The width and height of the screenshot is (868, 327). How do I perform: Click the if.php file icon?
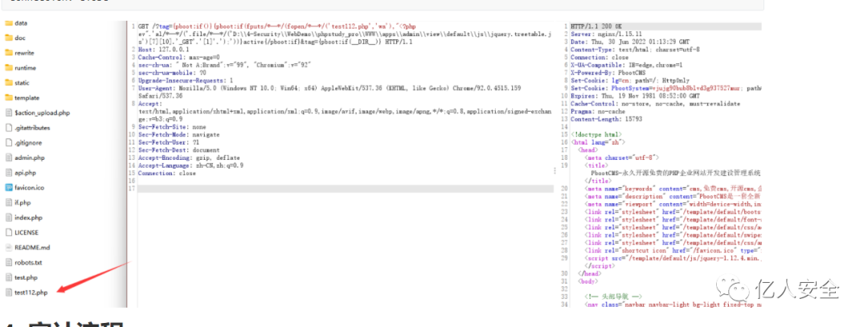8,202
